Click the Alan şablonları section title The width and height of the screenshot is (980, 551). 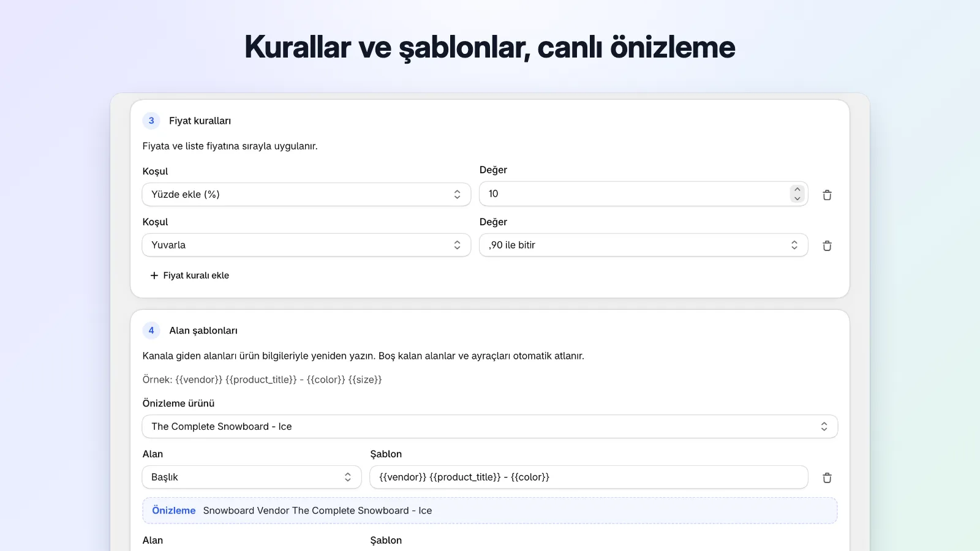203,331
